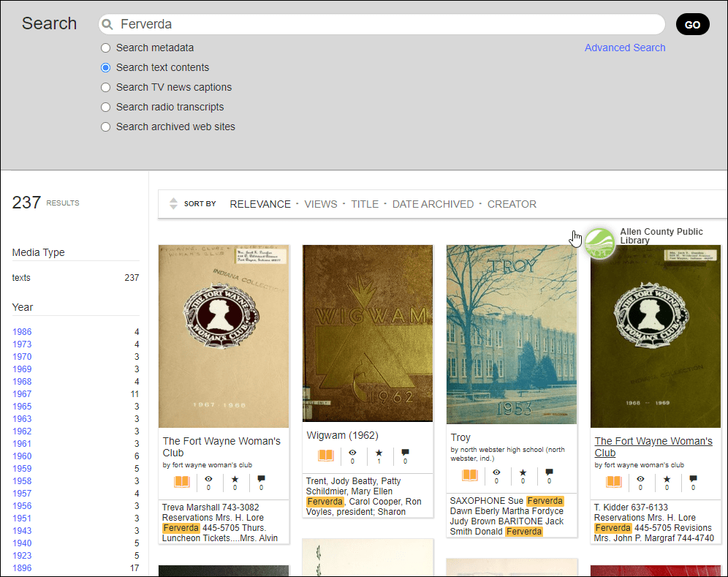Screen dimensions: 728x577
Task: Choose Search TV news captions option
Action: click(x=105, y=86)
